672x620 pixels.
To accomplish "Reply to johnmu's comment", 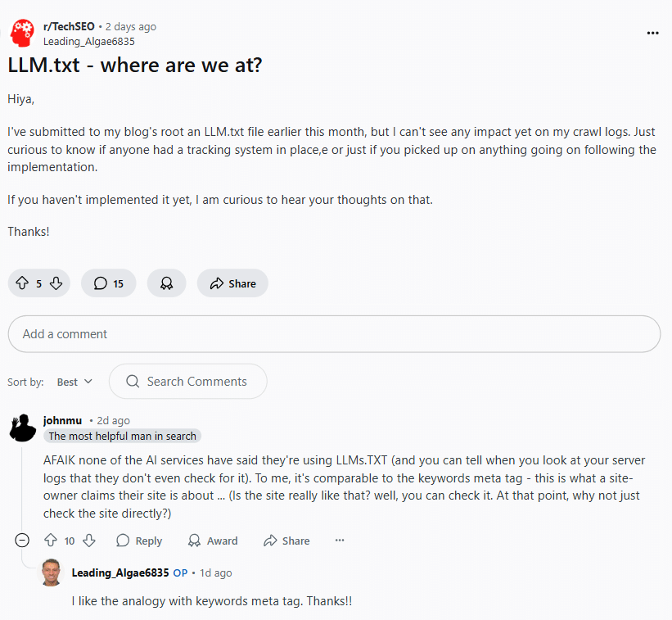I will (x=139, y=541).
